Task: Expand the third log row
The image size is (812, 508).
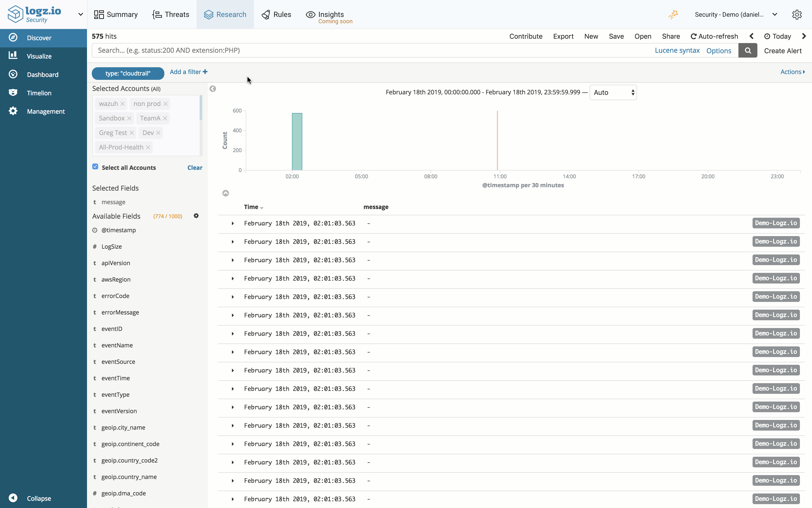Action: pos(232,260)
